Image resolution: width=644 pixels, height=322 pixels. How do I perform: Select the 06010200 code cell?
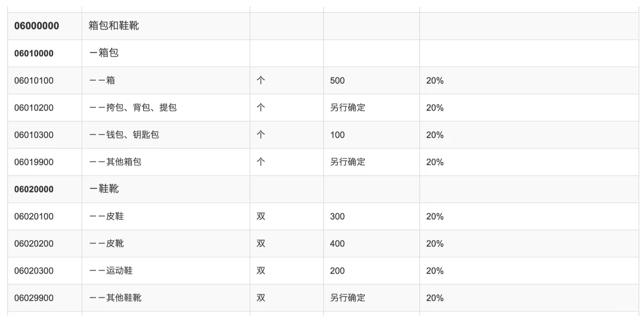(x=34, y=108)
